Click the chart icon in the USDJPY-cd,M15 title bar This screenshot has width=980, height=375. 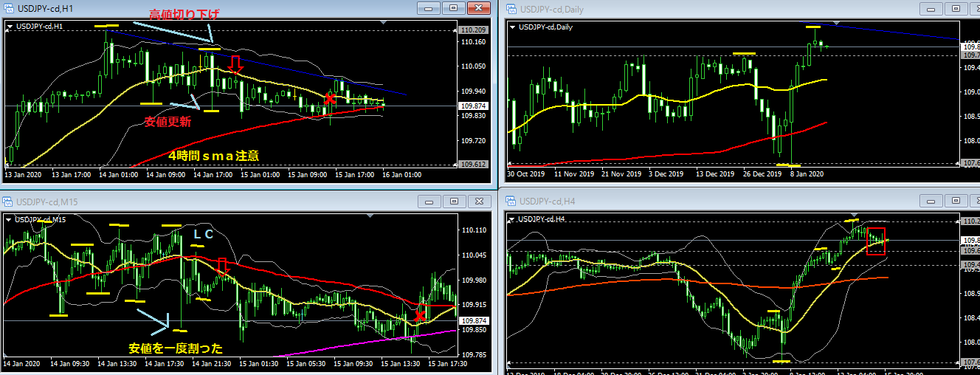9,201
